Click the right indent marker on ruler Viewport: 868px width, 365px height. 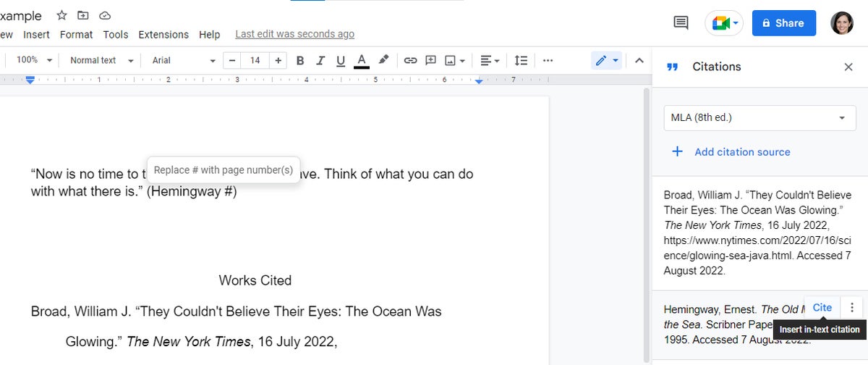pyautogui.click(x=480, y=81)
